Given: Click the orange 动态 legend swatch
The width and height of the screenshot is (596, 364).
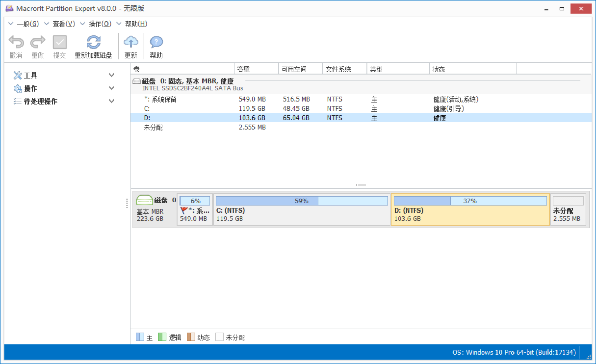Looking at the screenshot, I should pos(191,337).
